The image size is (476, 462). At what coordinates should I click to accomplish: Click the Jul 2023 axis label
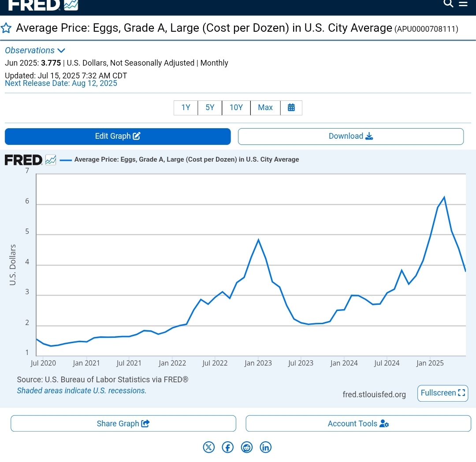[x=301, y=363]
